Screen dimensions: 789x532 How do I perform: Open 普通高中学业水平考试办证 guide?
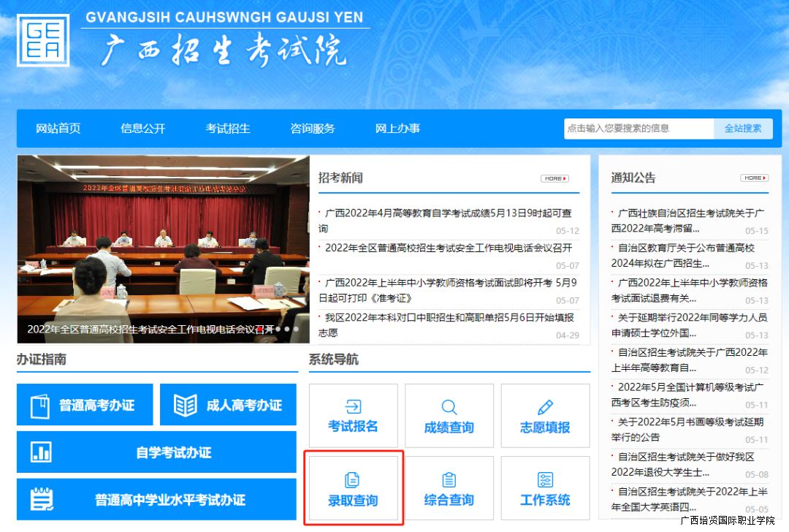click(156, 500)
